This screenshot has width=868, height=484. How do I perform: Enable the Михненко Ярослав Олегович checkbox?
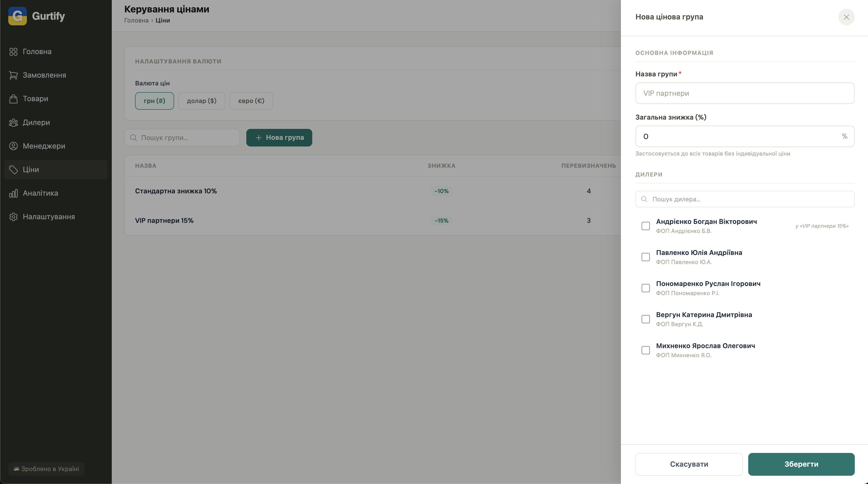(x=646, y=350)
